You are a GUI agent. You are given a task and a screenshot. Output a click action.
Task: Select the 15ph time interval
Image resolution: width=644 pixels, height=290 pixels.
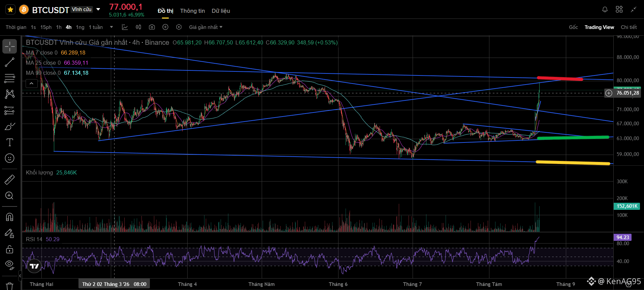tap(46, 27)
